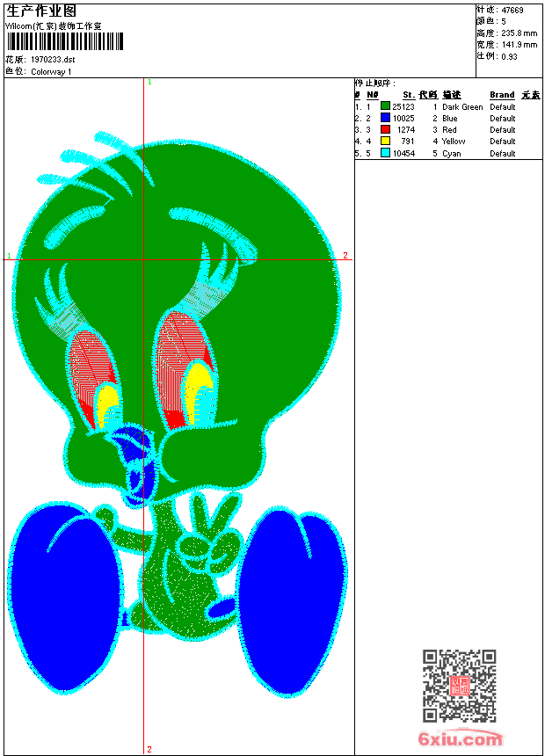Select the file name 1970233.dst

(53, 60)
